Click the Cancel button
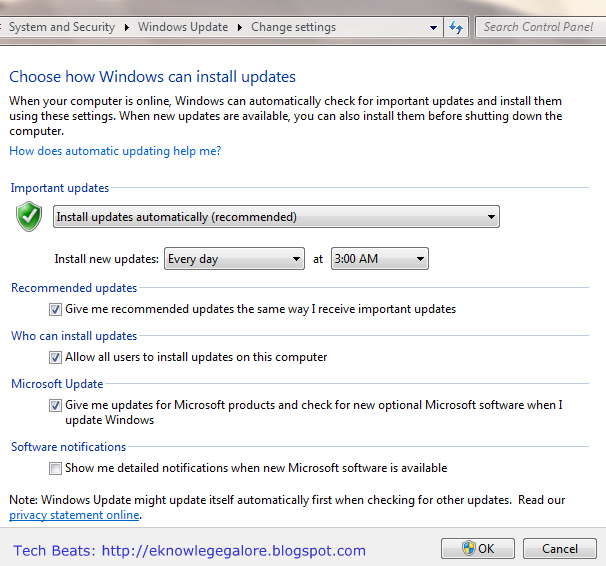 pos(560,548)
